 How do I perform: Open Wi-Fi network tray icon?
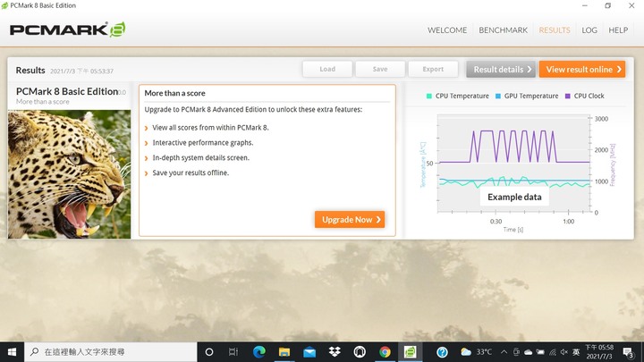(553, 352)
